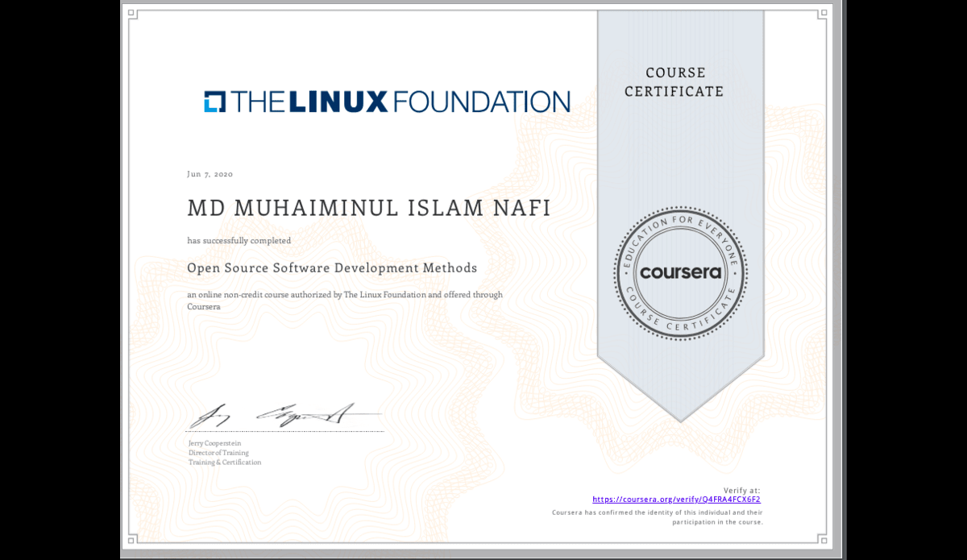The width and height of the screenshot is (967, 560).
Task: Click the 'Verify at:' label
Action: coord(741,490)
